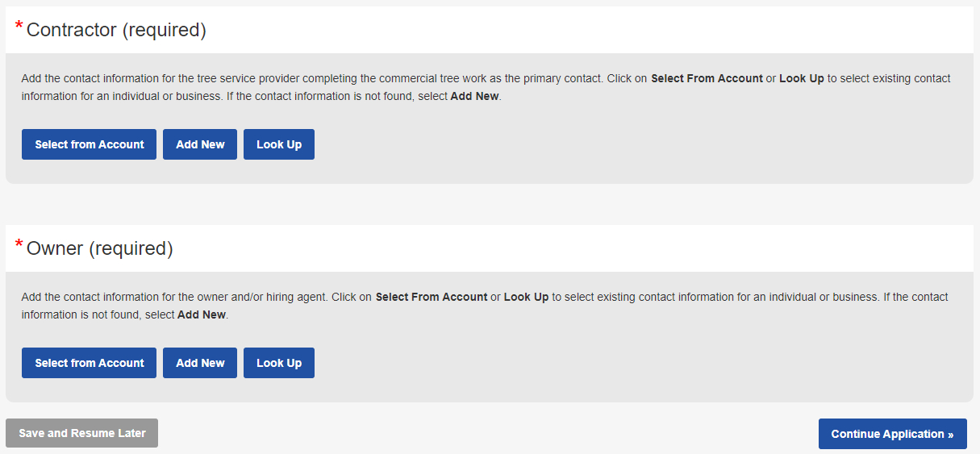The height and width of the screenshot is (454, 980).
Task: Click Select from Account under Owner
Action: click(x=89, y=363)
